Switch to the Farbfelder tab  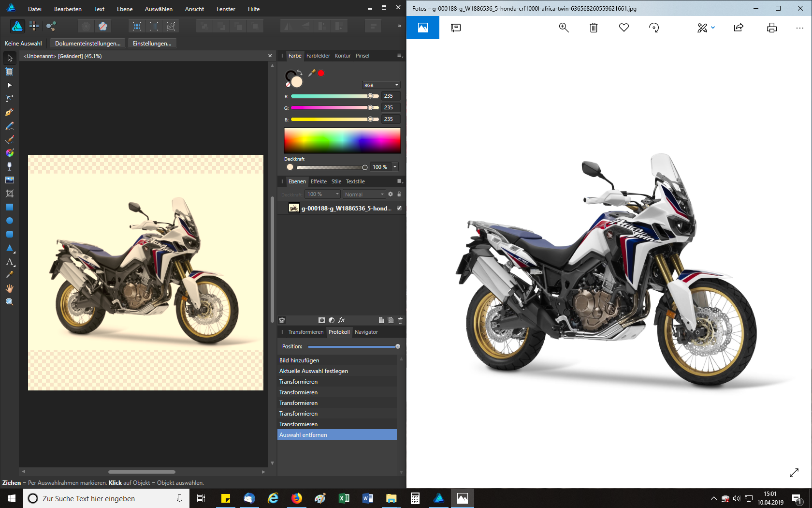318,56
